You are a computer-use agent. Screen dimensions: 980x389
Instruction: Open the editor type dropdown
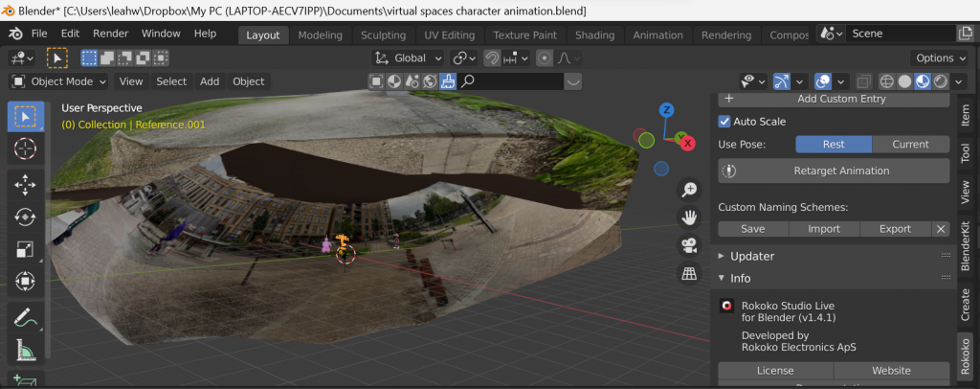(x=21, y=58)
